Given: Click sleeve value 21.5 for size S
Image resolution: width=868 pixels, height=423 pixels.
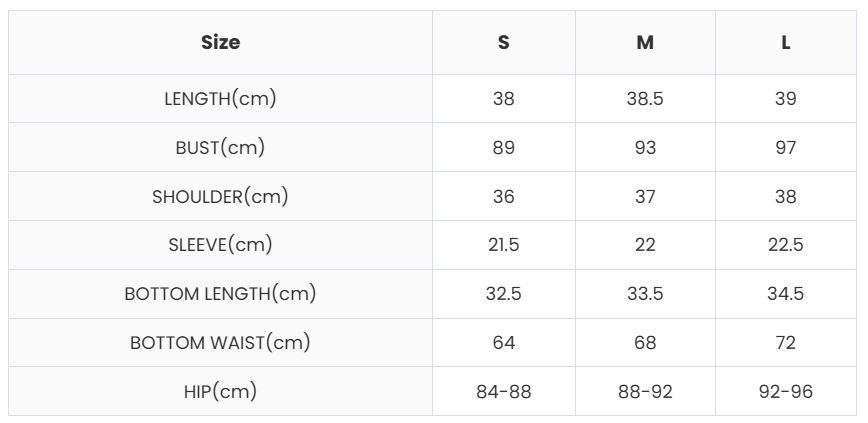Looking at the screenshot, I should [x=504, y=245].
